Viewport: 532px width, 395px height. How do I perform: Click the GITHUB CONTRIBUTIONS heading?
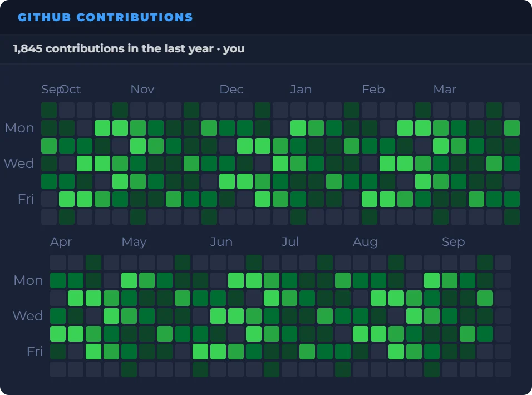click(105, 17)
